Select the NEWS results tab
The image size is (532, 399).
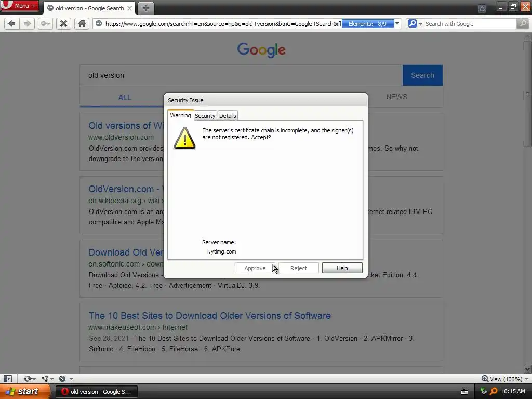396,97
